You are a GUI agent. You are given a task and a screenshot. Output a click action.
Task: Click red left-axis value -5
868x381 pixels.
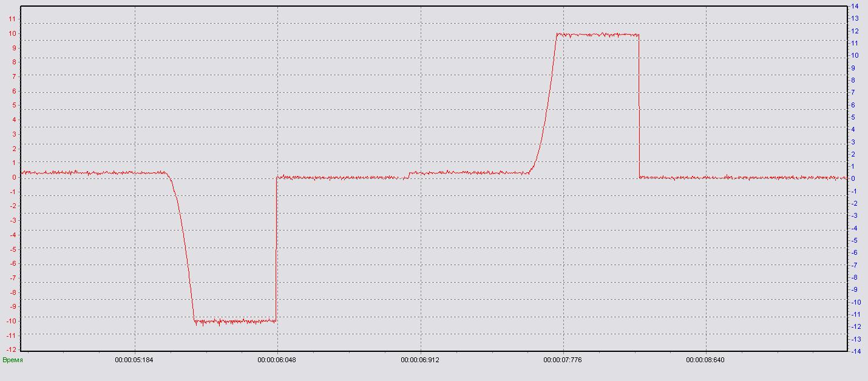(12, 249)
